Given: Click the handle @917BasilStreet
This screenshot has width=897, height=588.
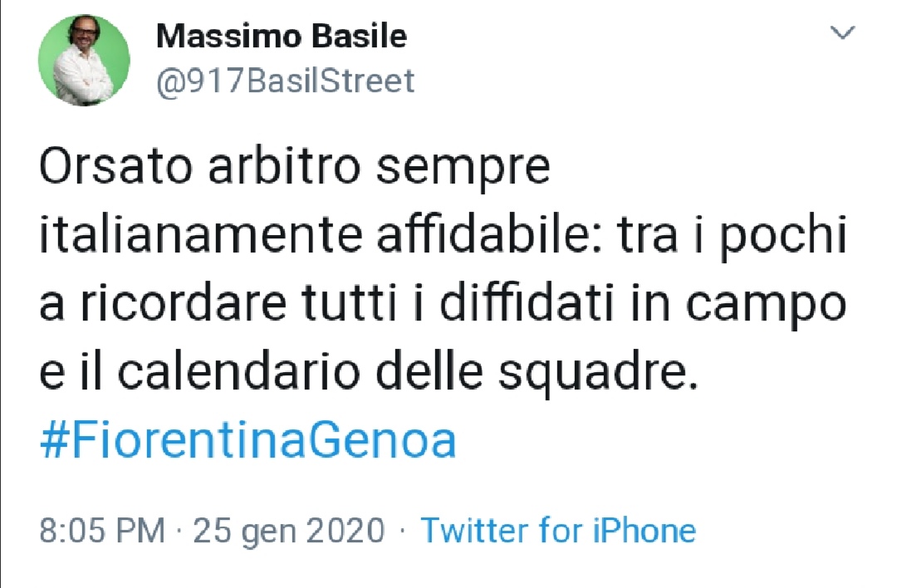Looking at the screenshot, I should click(x=285, y=81).
